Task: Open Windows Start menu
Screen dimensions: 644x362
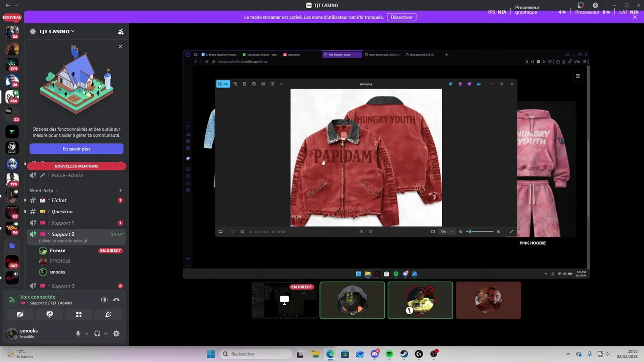Action: pyautogui.click(x=211, y=354)
